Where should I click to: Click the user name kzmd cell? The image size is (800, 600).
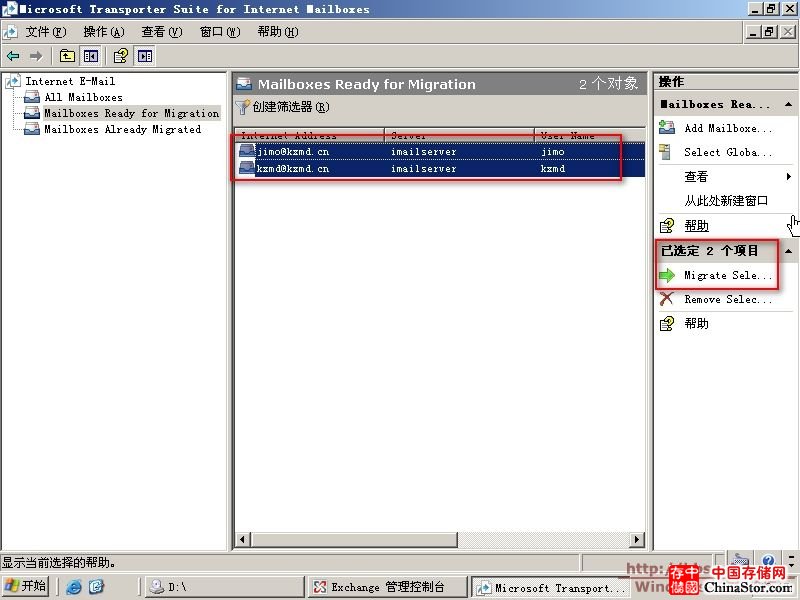tap(553, 168)
